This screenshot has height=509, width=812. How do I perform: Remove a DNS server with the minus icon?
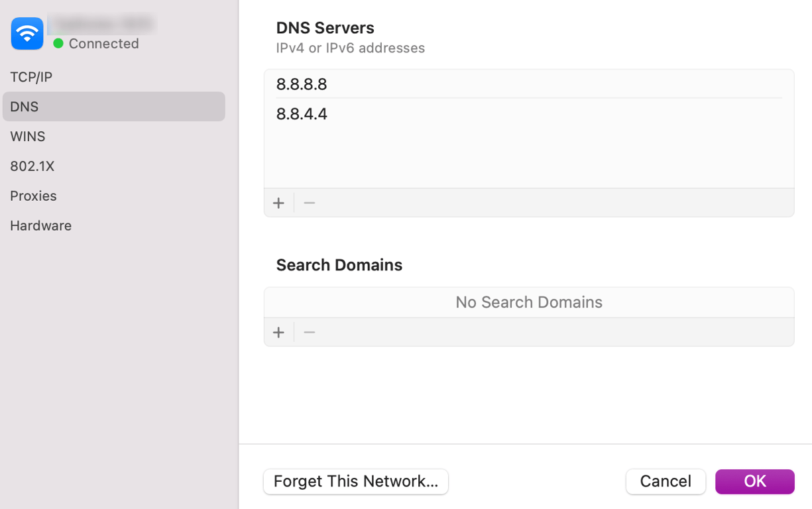[x=309, y=203]
